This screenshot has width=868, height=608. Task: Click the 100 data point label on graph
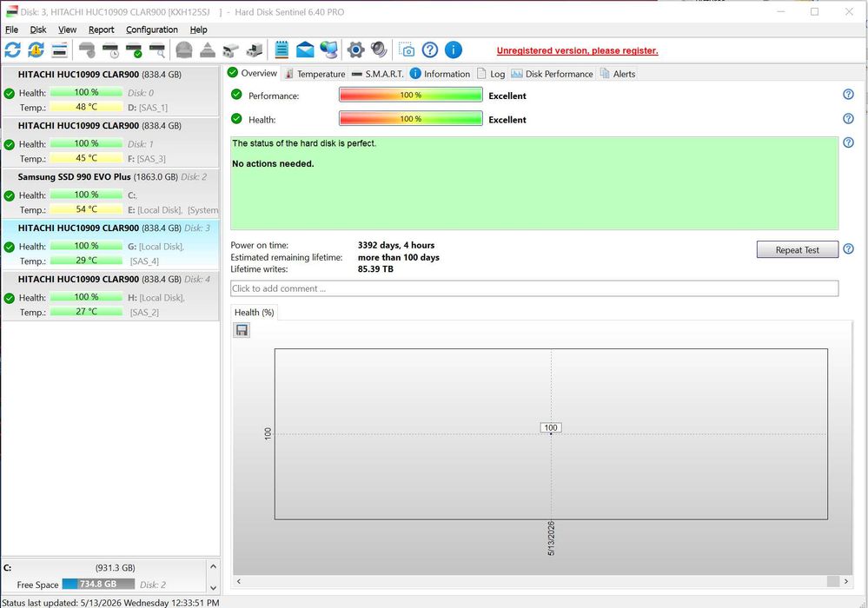551,427
